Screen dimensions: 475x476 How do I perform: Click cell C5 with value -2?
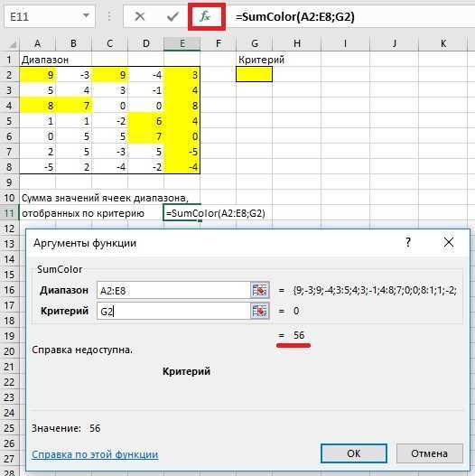tap(110, 121)
